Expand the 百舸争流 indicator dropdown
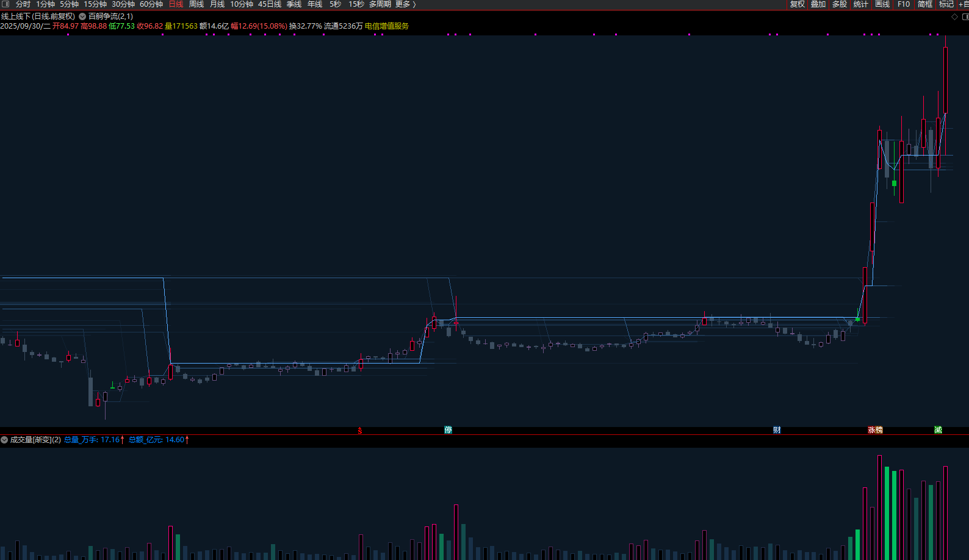Viewport: 969px width, 560px height. coord(82,16)
